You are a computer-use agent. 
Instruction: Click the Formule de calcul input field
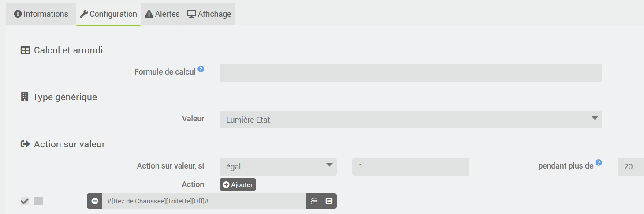pyautogui.click(x=411, y=73)
